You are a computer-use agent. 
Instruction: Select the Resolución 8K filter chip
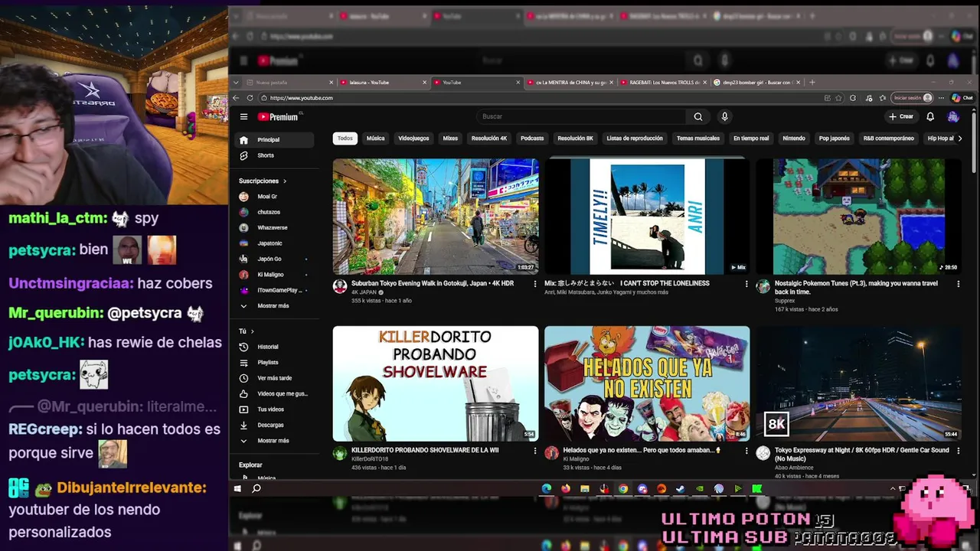(x=575, y=139)
